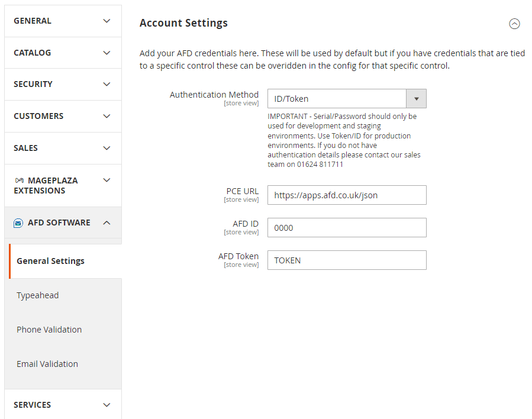Click the AFD Software envelope icon
Image resolution: width=532 pixels, height=419 pixels.
(x=18, y=223)
